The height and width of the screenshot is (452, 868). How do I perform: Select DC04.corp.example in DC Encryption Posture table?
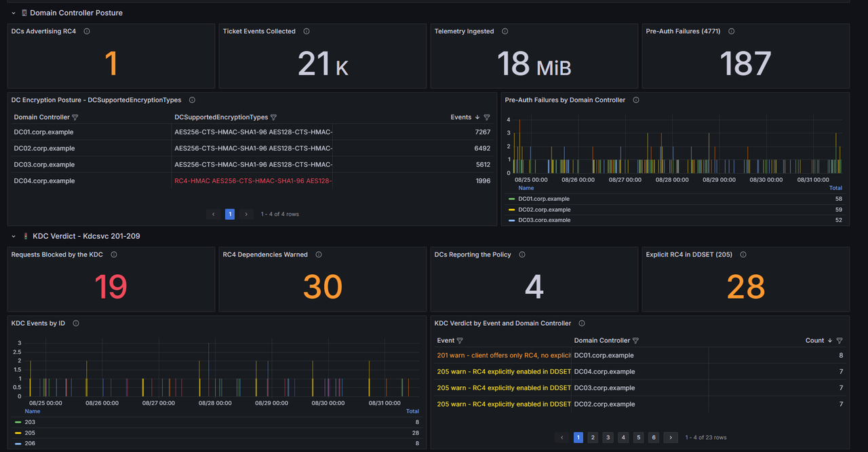[x=43, y=181]
